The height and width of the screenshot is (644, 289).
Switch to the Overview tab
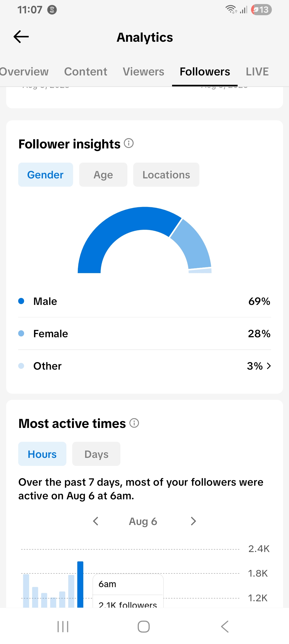24,72
